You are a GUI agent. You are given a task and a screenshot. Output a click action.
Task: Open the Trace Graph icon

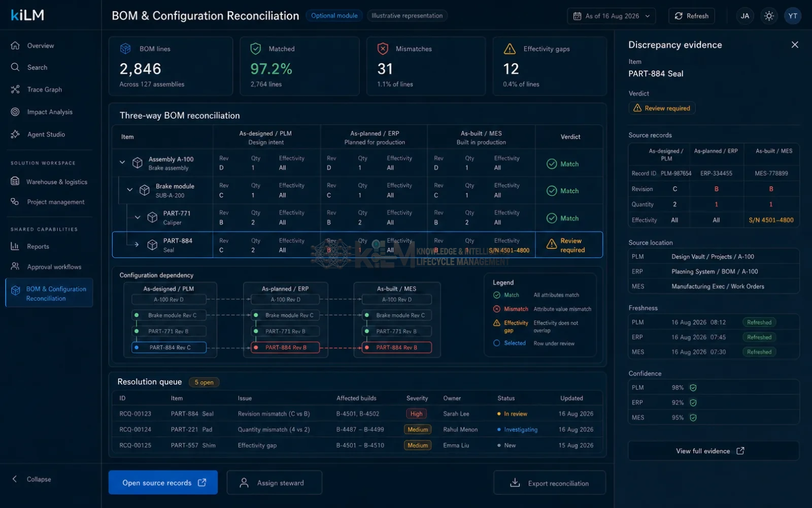point(15,89)
